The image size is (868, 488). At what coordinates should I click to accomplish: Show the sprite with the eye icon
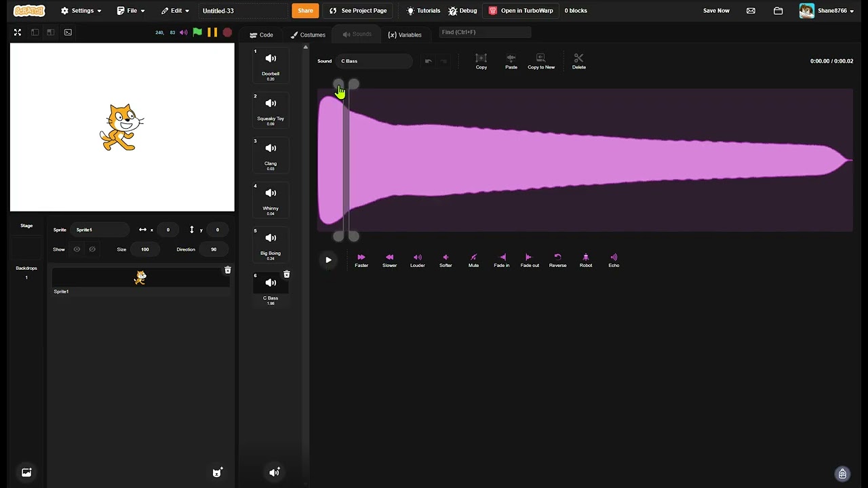(77, 249)
